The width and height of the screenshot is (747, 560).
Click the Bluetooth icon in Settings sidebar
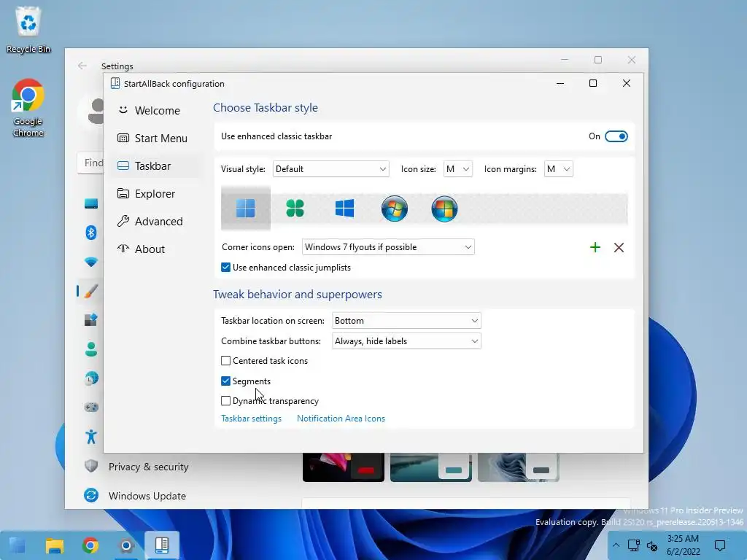(x=91, y=233)
